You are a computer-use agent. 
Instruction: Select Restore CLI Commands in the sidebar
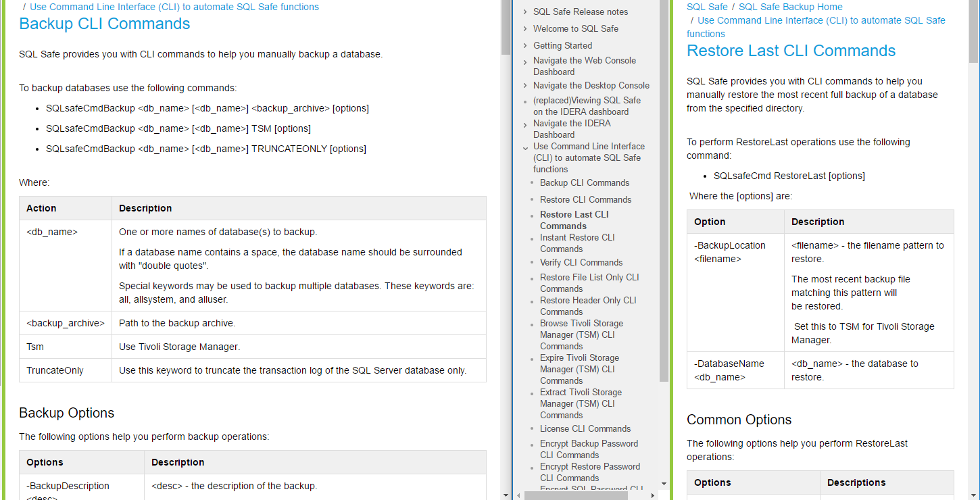(586, 199)
